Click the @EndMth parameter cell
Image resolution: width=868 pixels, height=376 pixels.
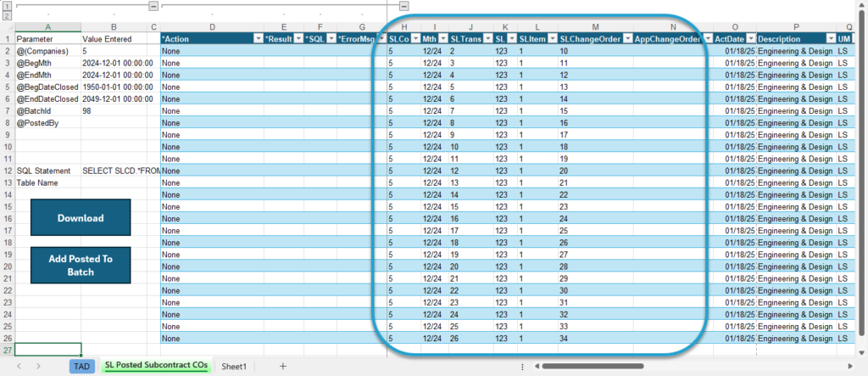coord(48,75)
